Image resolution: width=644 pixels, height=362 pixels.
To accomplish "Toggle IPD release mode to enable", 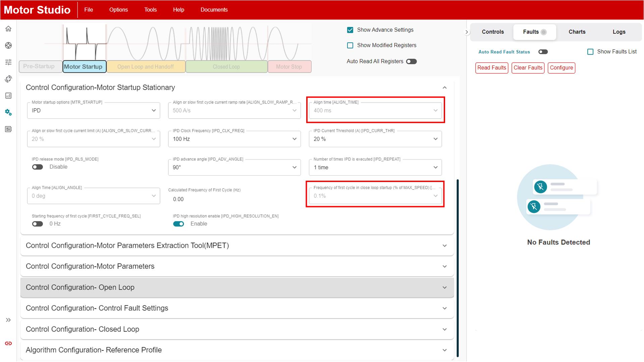I will (38, 167).
